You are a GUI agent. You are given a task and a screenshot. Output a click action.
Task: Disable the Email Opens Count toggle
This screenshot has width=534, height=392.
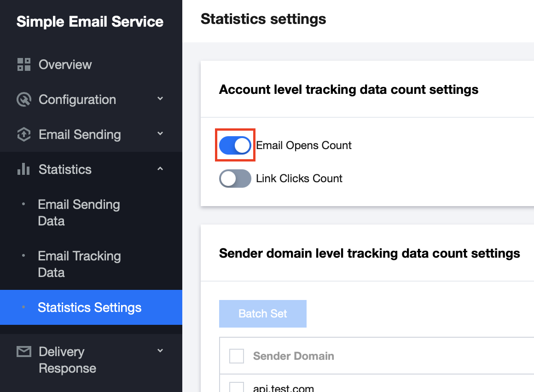pos(235,145)
